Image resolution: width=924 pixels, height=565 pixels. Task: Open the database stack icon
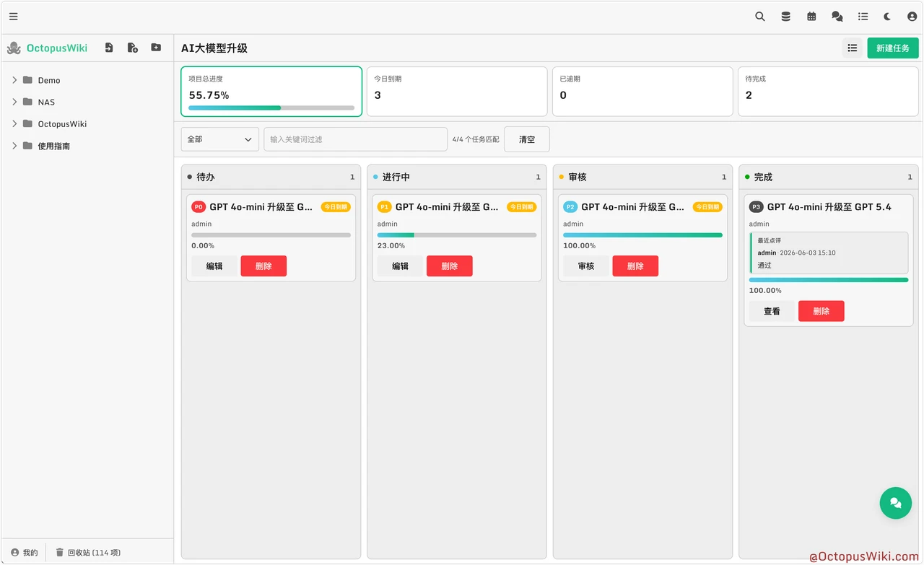(x=786, y=17)
